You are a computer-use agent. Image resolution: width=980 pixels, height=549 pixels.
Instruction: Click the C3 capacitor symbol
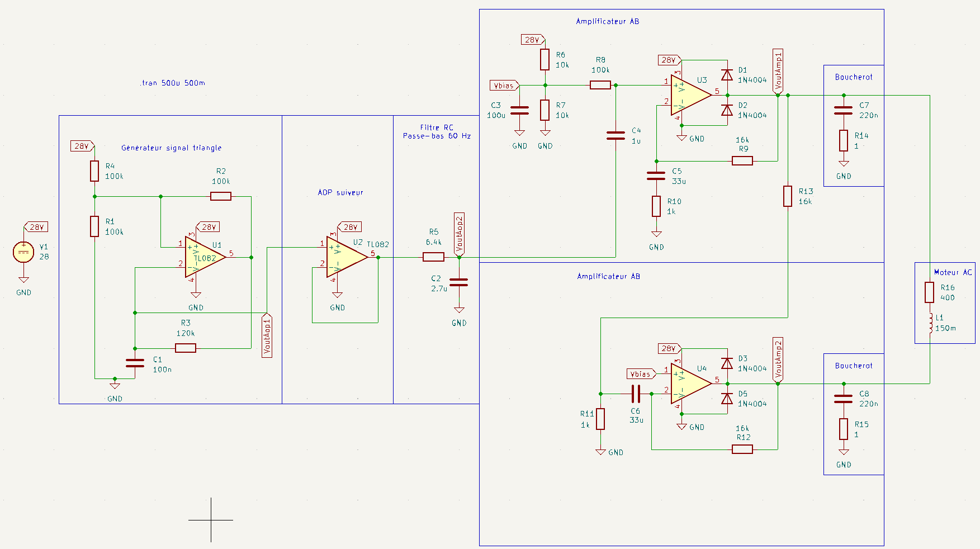pyautogui.click(x=519, y=110)
